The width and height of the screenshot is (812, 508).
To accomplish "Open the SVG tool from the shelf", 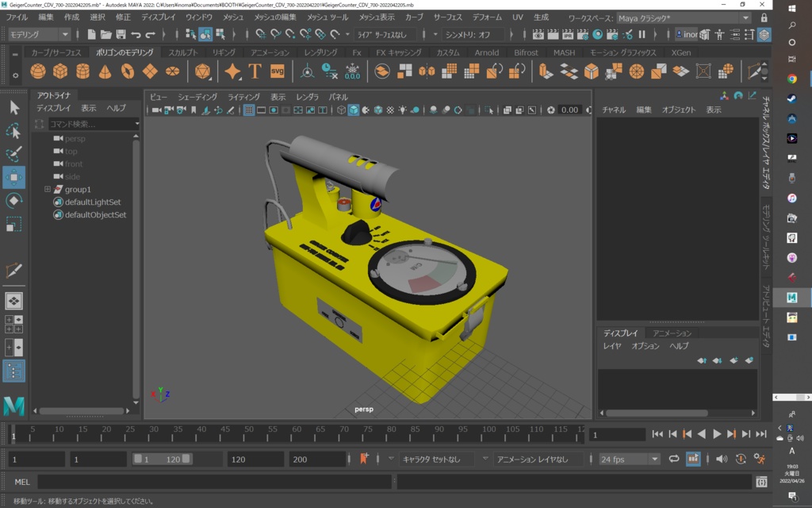I will pyautogui.click(x=277, y=72).
